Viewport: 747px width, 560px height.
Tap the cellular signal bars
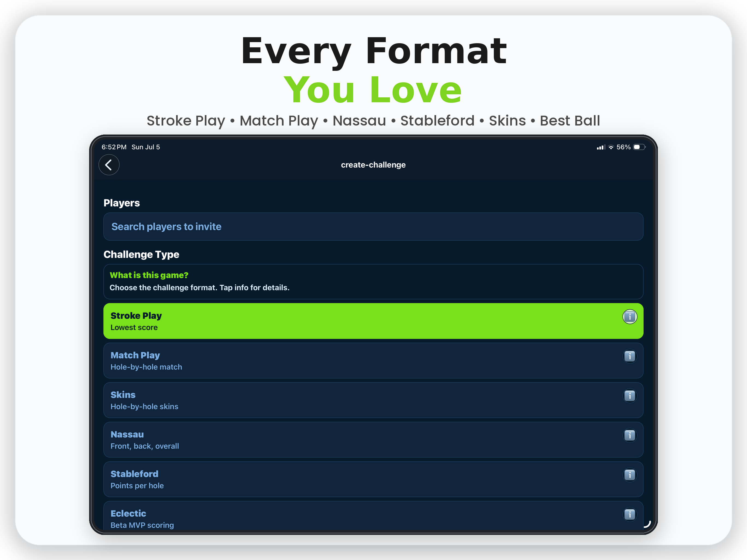(x=601, y=147)
